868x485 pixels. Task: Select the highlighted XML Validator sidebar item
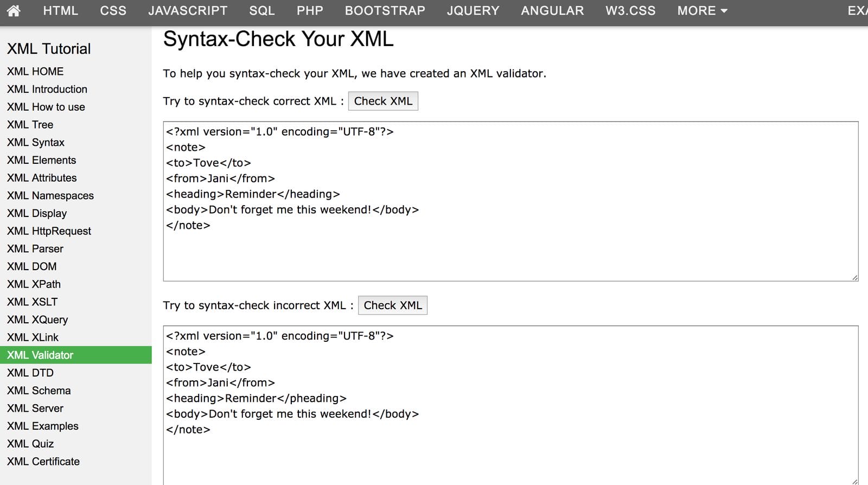(40, 355)
